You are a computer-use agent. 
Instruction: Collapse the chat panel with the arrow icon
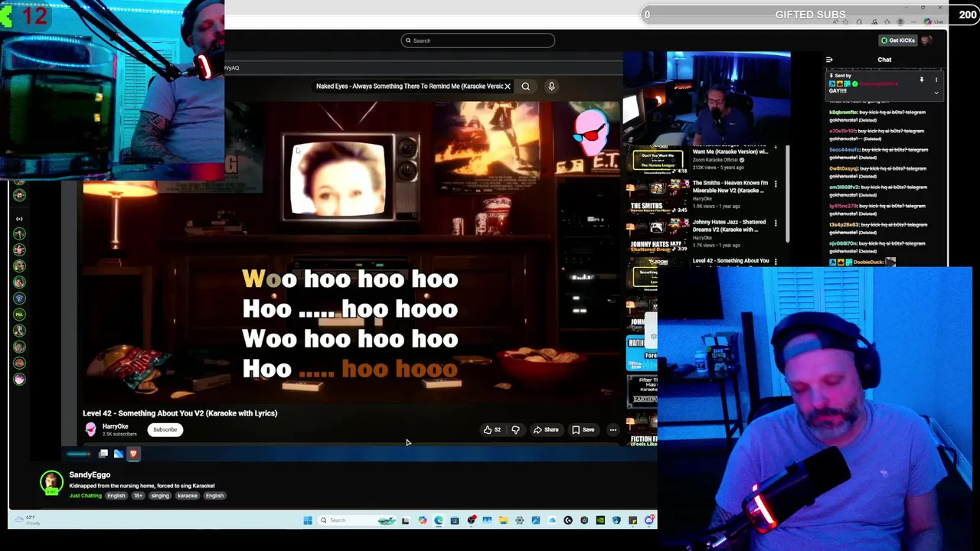click(829, 60)
